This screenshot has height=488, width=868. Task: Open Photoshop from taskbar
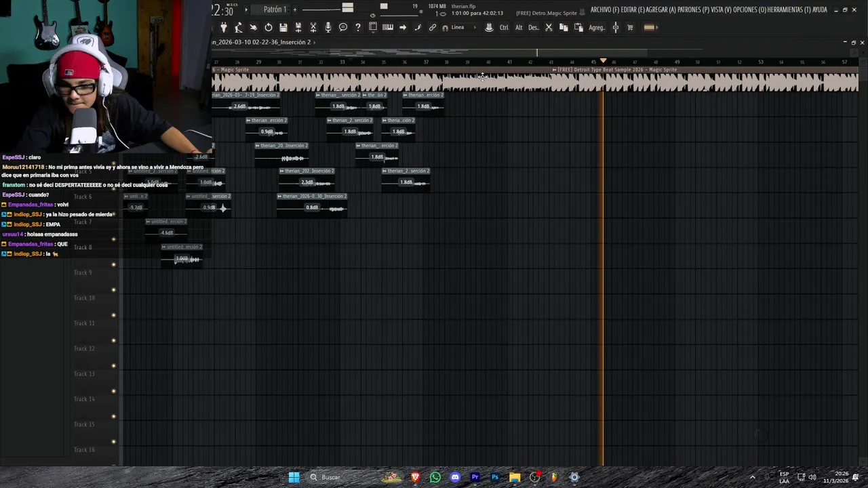495,477
